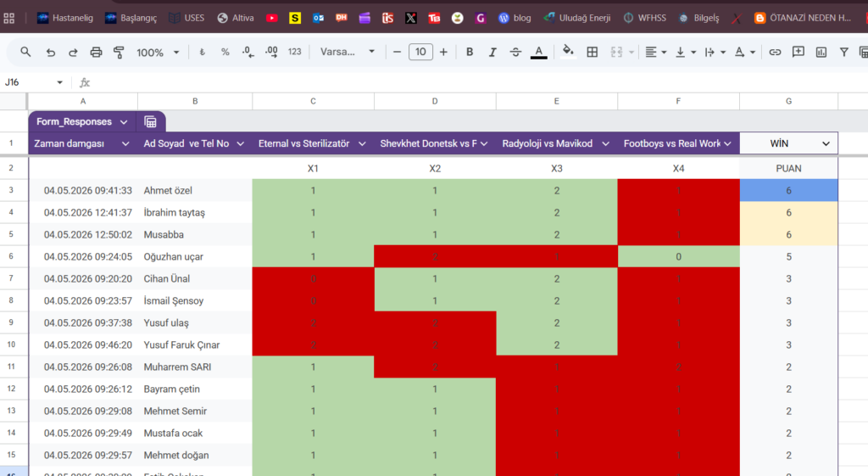
Task: Click the increase font size plus button
Action: coord(443,52)
